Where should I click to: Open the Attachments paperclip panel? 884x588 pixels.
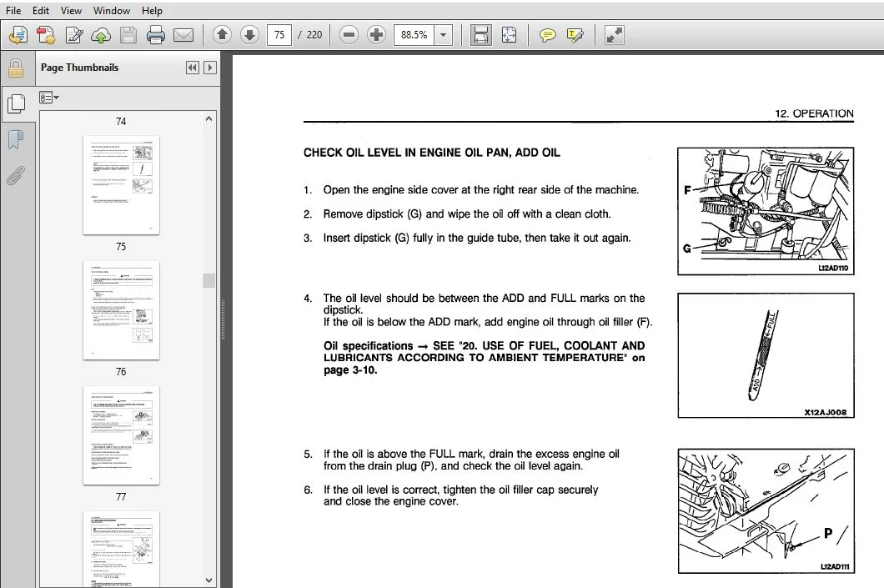point(16,176)
